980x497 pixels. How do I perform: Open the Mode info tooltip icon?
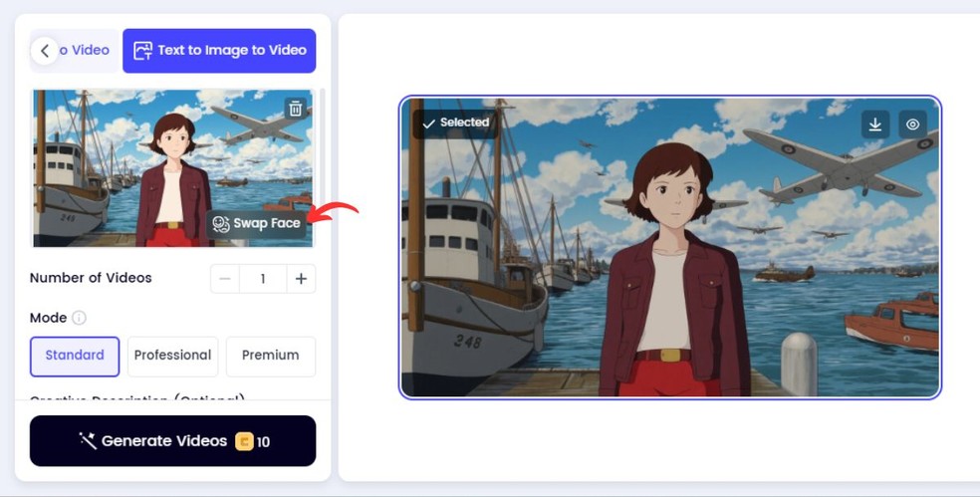(x=79, y=318)
